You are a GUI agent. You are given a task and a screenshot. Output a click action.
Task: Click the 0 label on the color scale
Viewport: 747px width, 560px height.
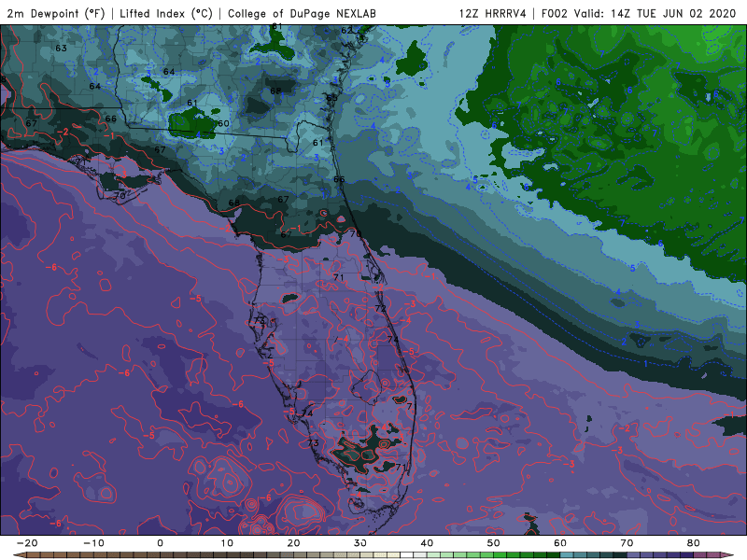click(160, 543)
